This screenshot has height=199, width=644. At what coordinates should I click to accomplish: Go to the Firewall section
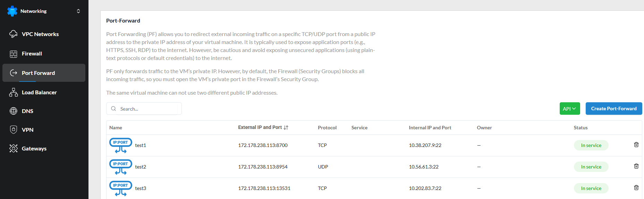click(x=32, y=54)
